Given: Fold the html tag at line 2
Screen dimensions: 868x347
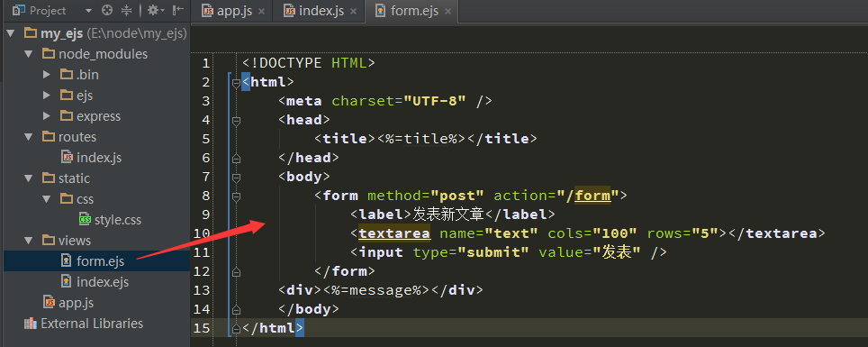Looking at the screenshot, I should (x=237, y=84).
